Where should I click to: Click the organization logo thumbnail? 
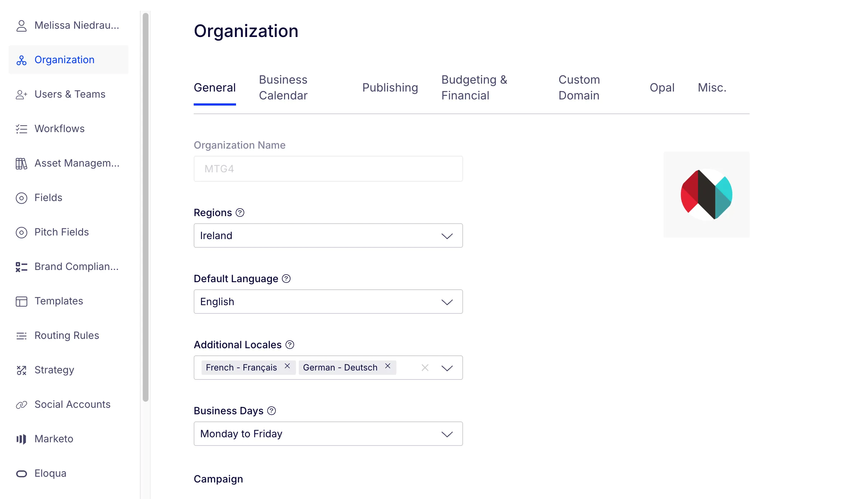pyautogui.click(x=707, y=195)
